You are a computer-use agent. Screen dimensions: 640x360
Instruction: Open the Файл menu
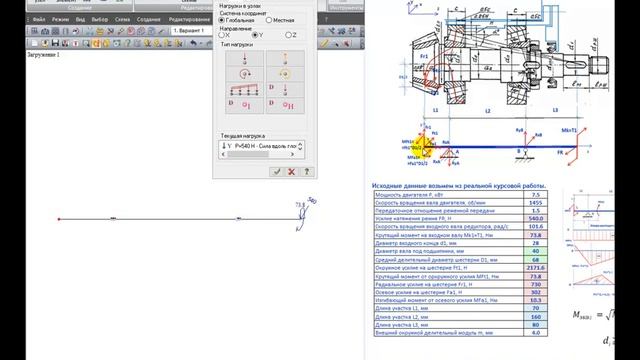(39, 19)
